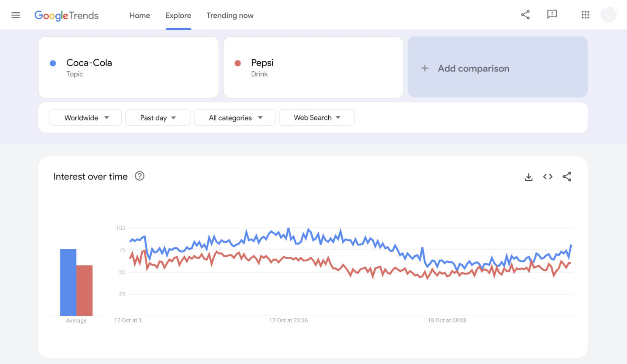Expand the All categories dropdown
Viewport: 627px width, 364px height.
tap(235, 118)
